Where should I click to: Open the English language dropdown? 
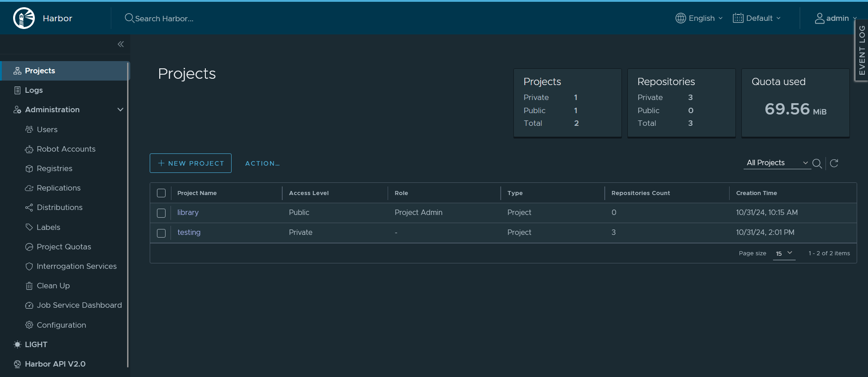click(x=699, y=18)
